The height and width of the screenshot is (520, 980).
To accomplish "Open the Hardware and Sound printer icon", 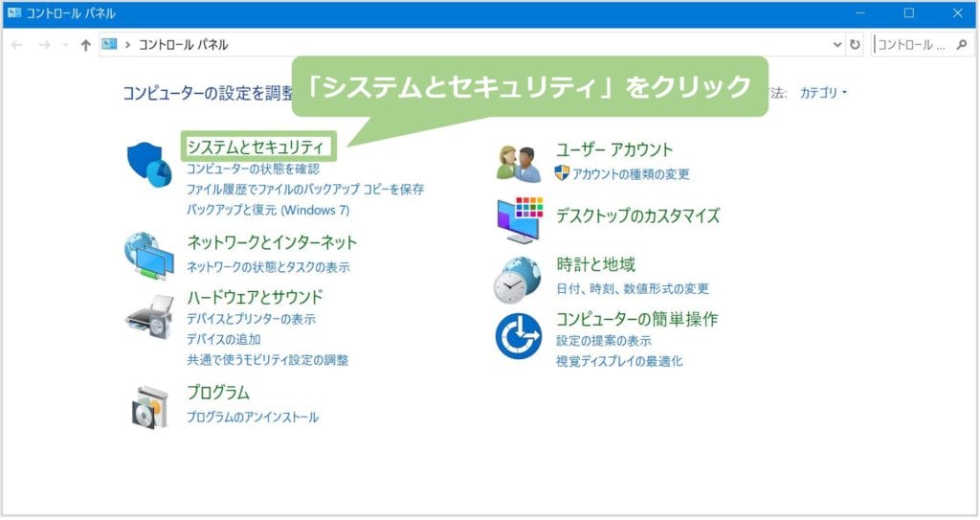I will 150,317.
